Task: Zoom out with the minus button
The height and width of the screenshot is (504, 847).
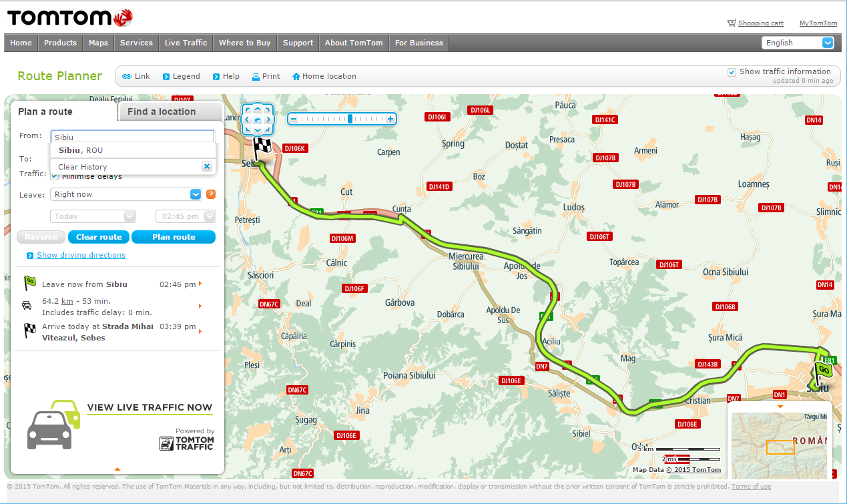Action: 293,119
